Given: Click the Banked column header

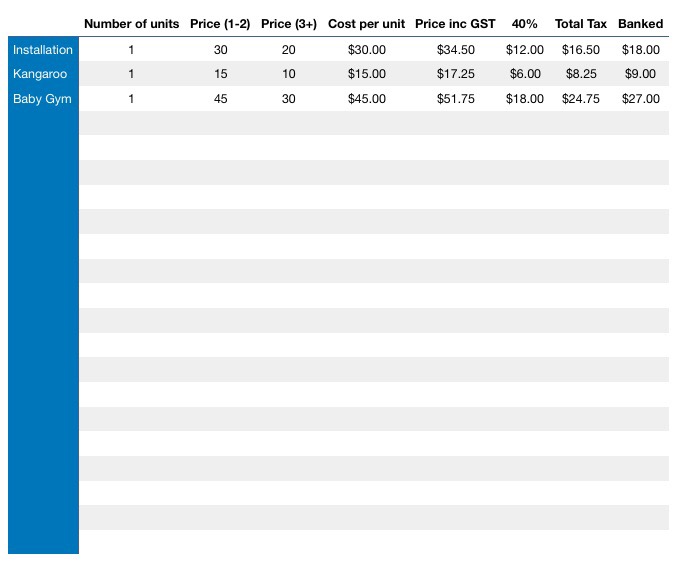Looking at the screenshot, I should tap(640, 24).
